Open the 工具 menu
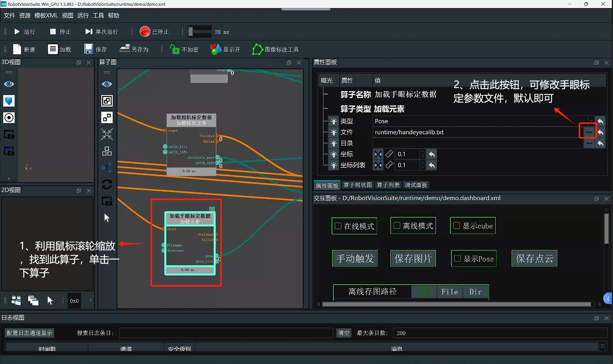This screenshot has width=613, height=364. point(98,15)
